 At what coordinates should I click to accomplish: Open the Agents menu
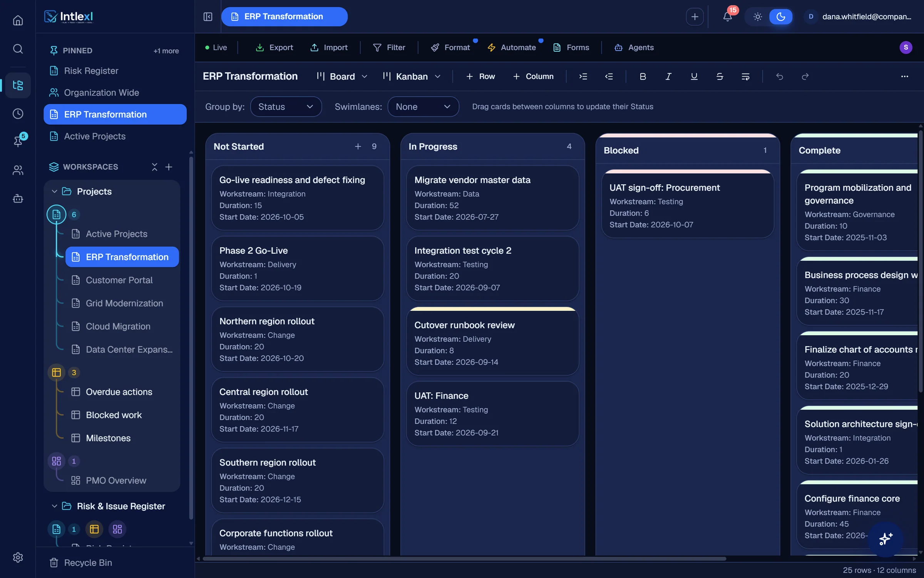(634, 47)
